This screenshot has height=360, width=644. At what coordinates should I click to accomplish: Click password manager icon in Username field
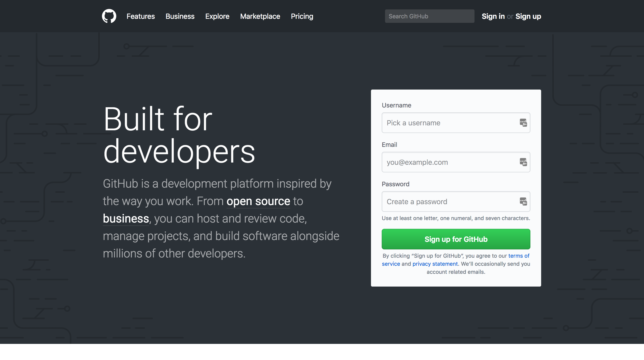tap(523, 123)
